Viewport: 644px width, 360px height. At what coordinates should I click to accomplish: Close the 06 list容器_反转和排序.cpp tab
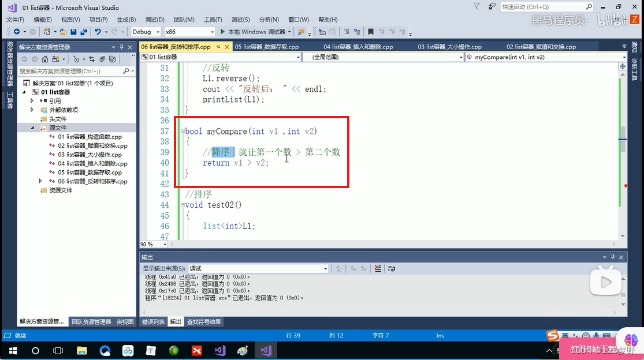[226, 47]
